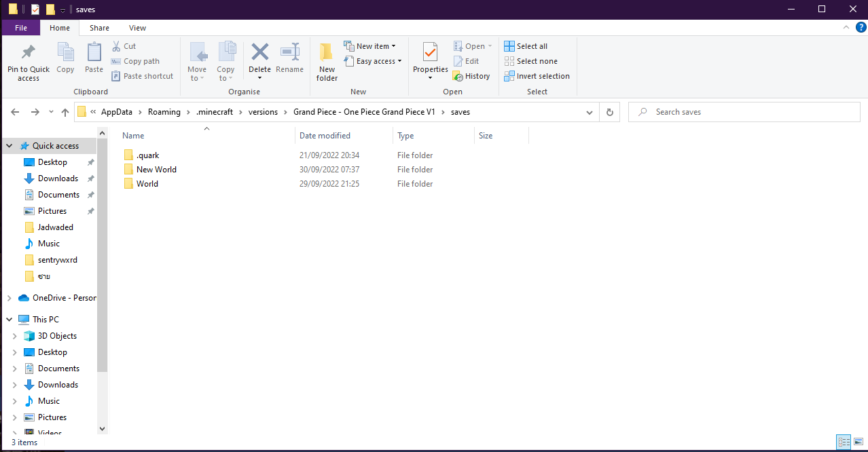The height and width of the screenshot is (452, 868).
Task: Click the History ribbon command
Action: [x=471, y=76]
